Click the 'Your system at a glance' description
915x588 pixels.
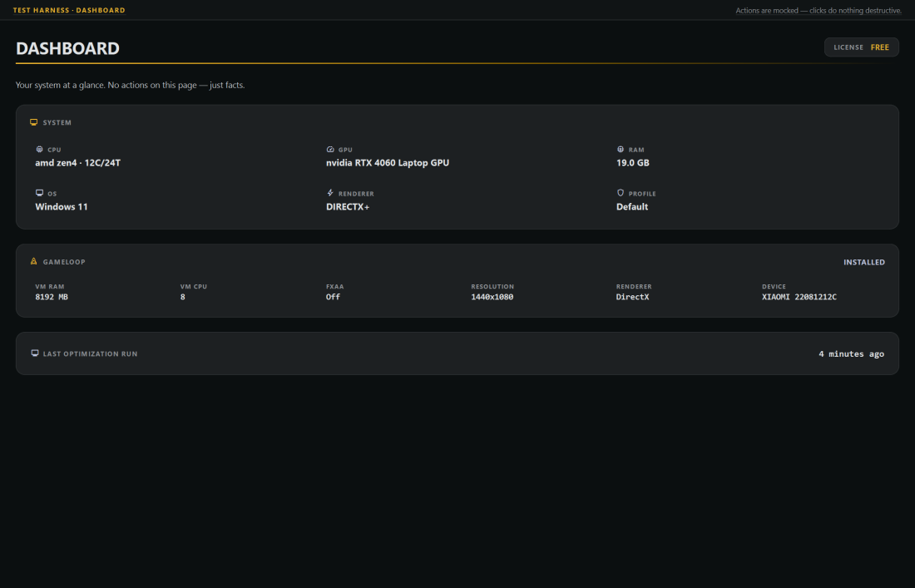tap(130, 85)
